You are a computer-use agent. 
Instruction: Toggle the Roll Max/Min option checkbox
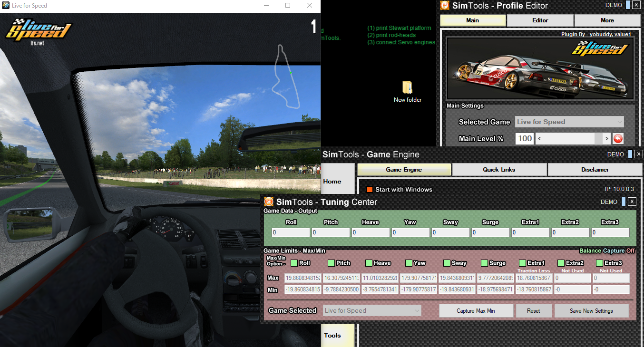pos(294,263)
